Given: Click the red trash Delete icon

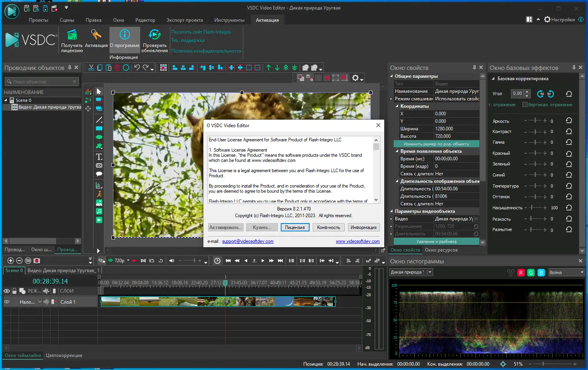Looking at the screenshot, I should [117, 68].
